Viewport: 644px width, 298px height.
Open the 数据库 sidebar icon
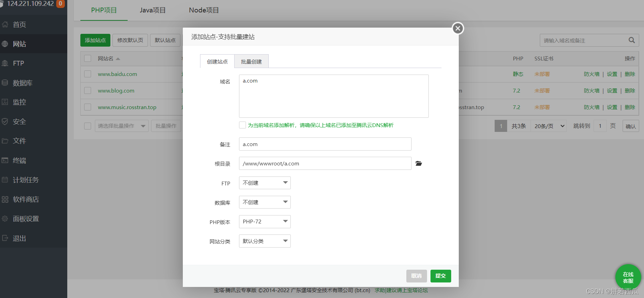tap(5, 83)
